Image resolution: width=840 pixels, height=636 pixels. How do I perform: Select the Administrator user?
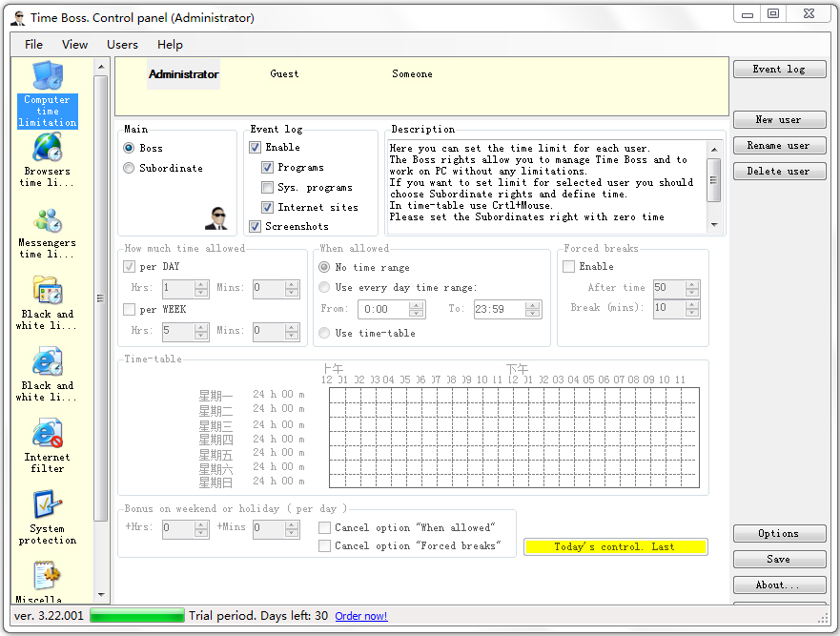click(x=183, y=74)
